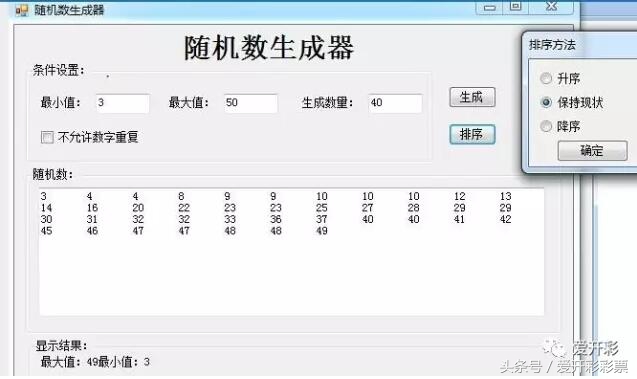
Task: Click the 排序 button
Action: click(x=472, y=134)
